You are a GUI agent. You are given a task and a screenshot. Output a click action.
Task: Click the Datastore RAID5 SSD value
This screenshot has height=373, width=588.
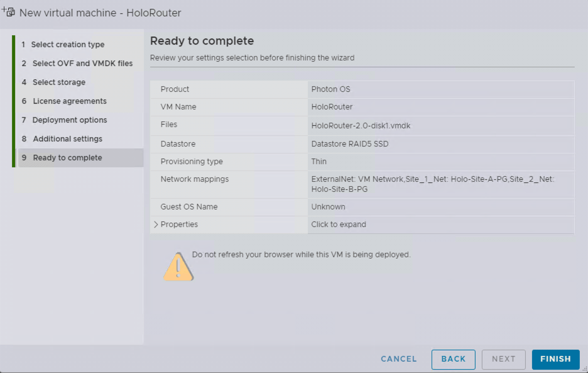350,144
